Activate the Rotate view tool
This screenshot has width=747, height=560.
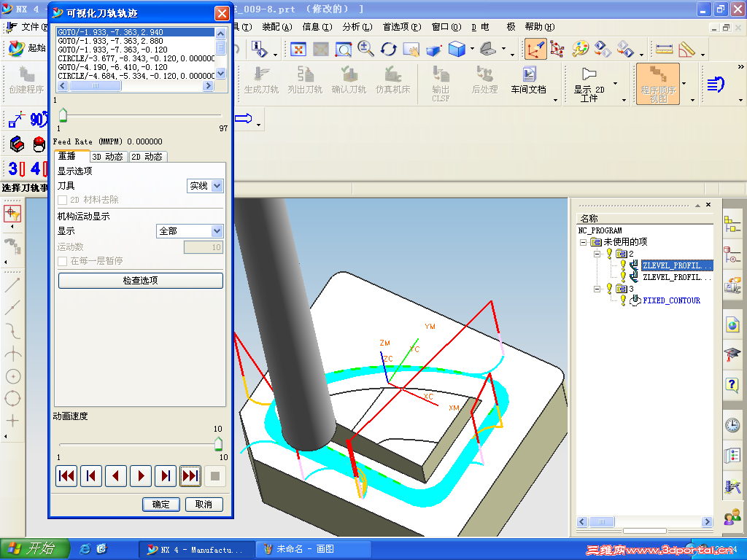388,49
